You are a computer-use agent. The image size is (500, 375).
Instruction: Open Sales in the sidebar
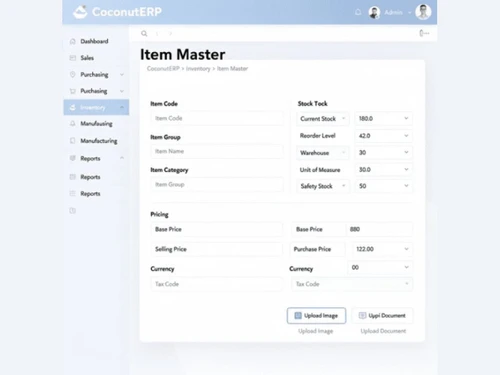pos(87,58)
